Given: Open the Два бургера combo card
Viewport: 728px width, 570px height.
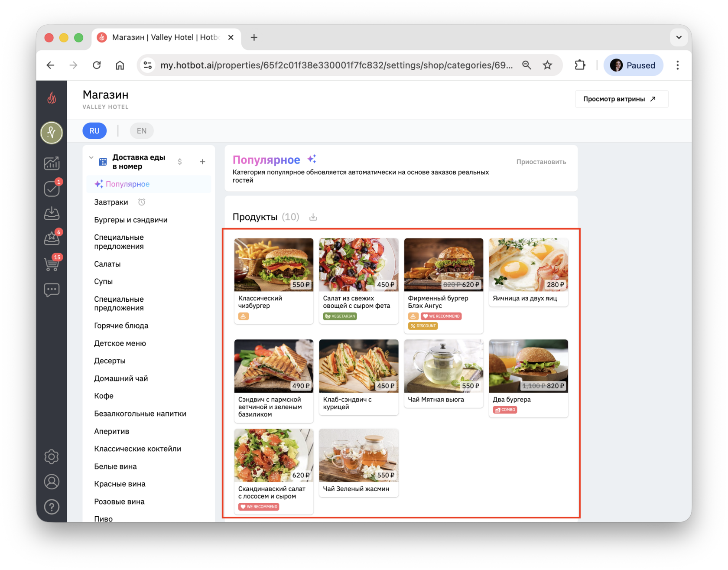Looking at the screenshot, I should pyautogui.click(x=529, y=378).
